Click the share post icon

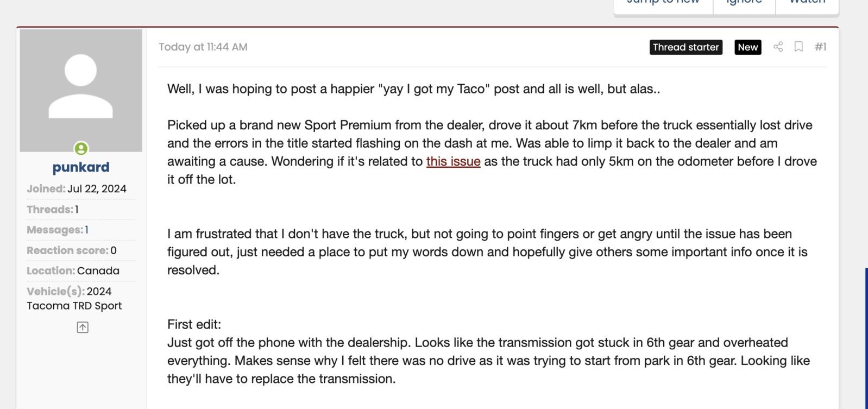[x=778, y=47]
